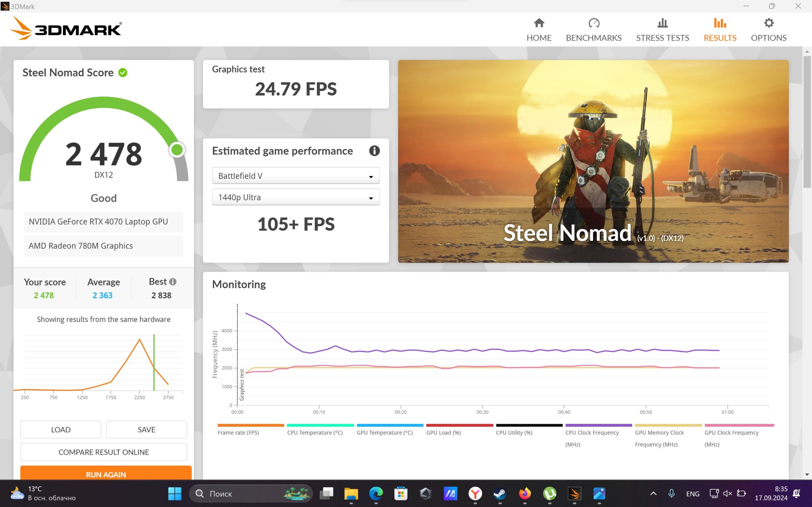Click the COMPARE RESULT ONLINE button
The width and height of the screenshot is (812, 507).
[103, 452]
